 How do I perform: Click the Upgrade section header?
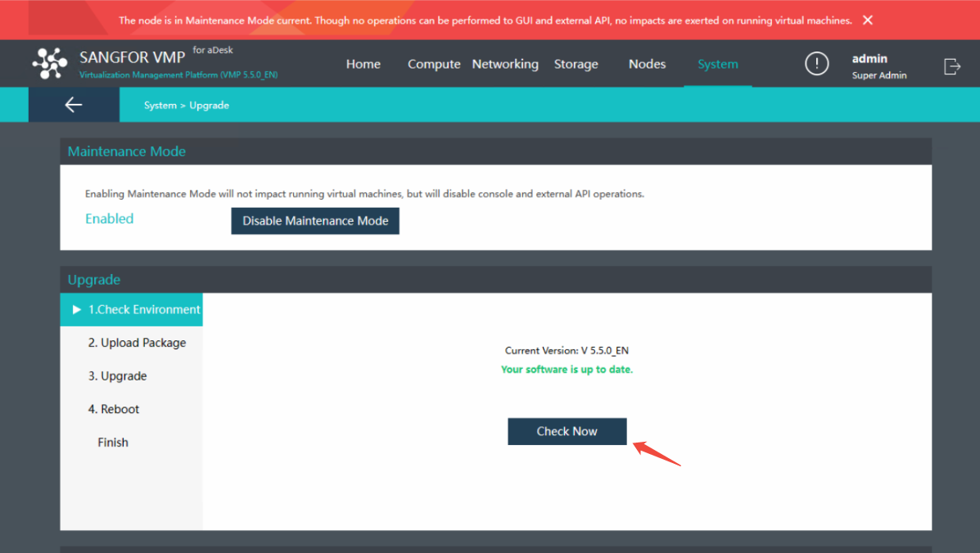495,280
